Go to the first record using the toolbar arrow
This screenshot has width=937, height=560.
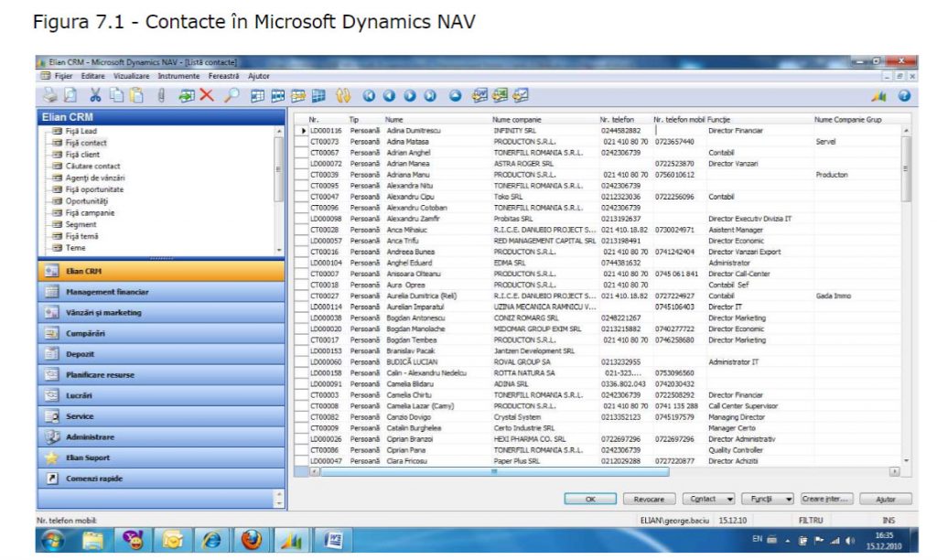pos(369,96)
